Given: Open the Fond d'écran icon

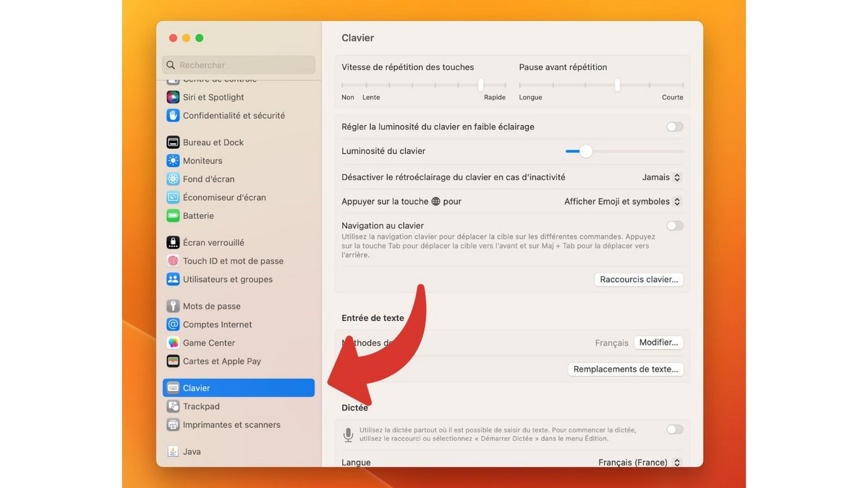Looking at the screenshot, I should pos(173,179).
